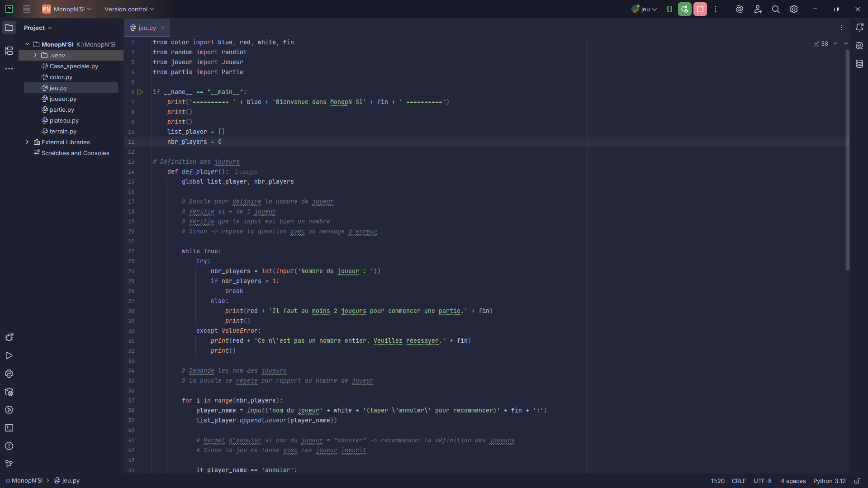Click the Python 3.12 interpreter selector

[x=829, y=481]
